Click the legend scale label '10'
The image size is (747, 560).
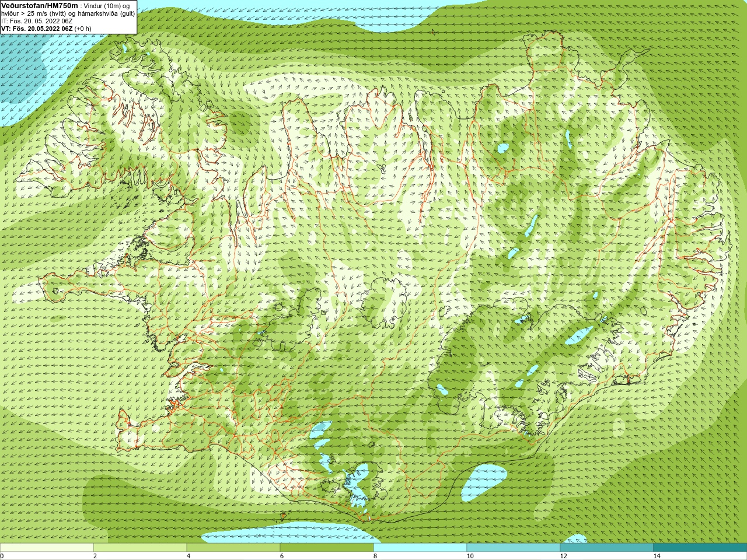pyautogui.click(x=470, y=556)
